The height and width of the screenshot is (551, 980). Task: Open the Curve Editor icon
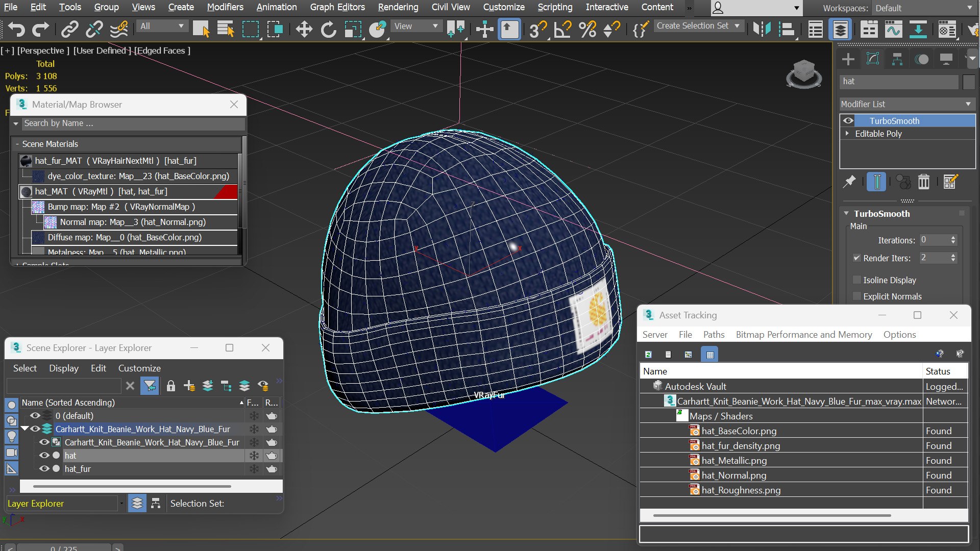click(x=893, y=29)
